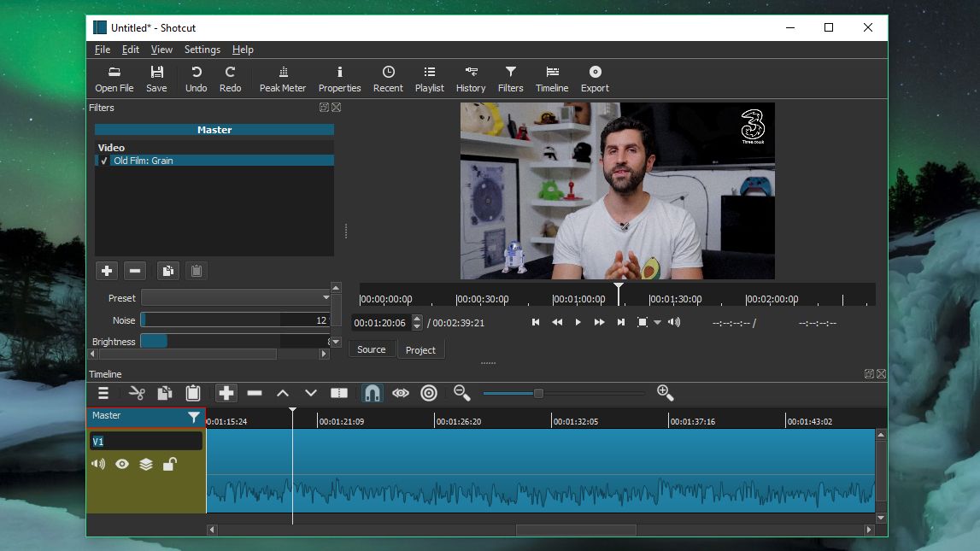Click the Export toolbar icon

coord(595,79)
